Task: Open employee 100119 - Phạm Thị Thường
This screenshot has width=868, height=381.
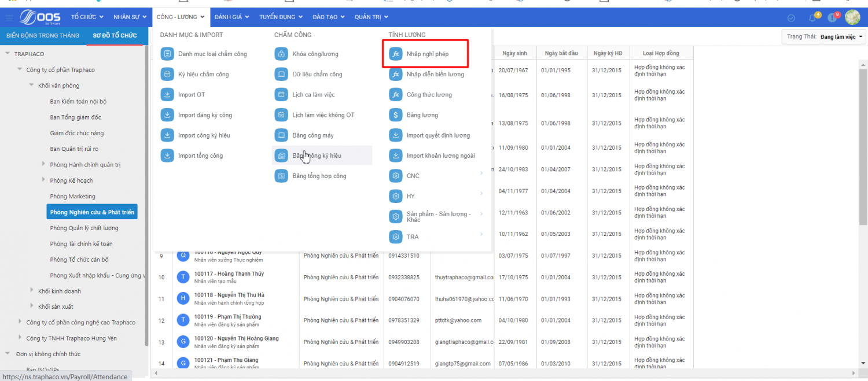Action: (x=227, y=317)
